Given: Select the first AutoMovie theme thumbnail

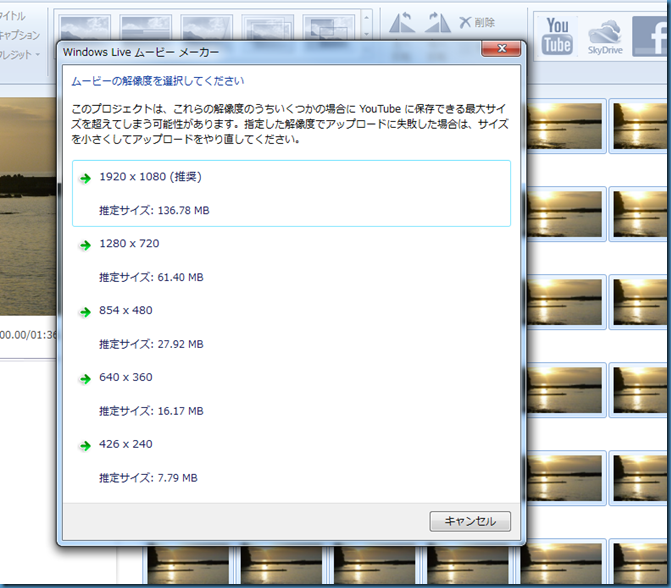Looking at the screenshot, I should [x=85, y=27].
